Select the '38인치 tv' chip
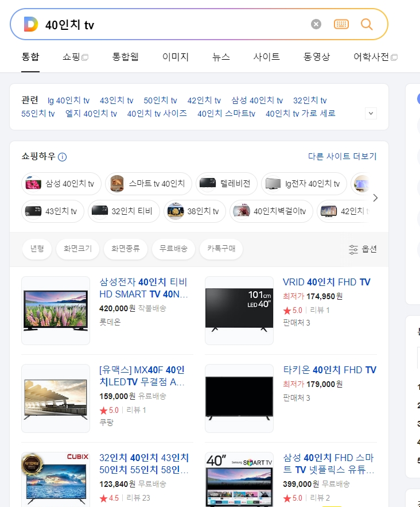Viewport: 420px width, 507px height. tap(195, 211)
